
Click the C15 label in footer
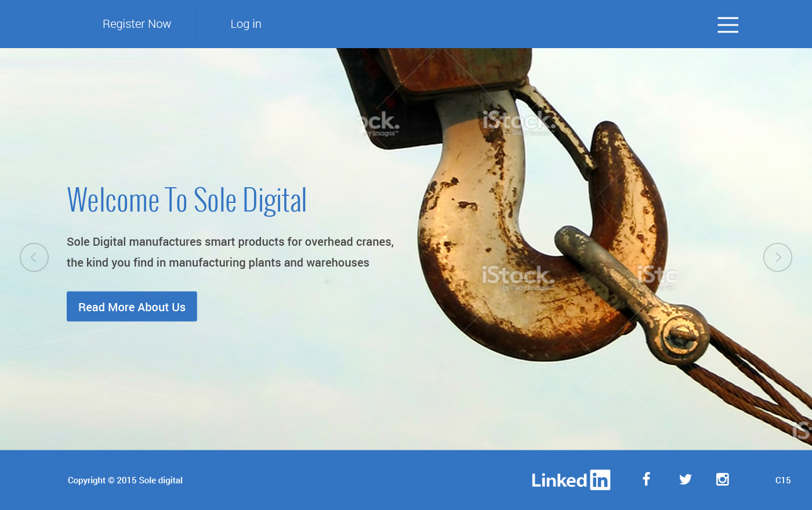(x=783, y=480)
